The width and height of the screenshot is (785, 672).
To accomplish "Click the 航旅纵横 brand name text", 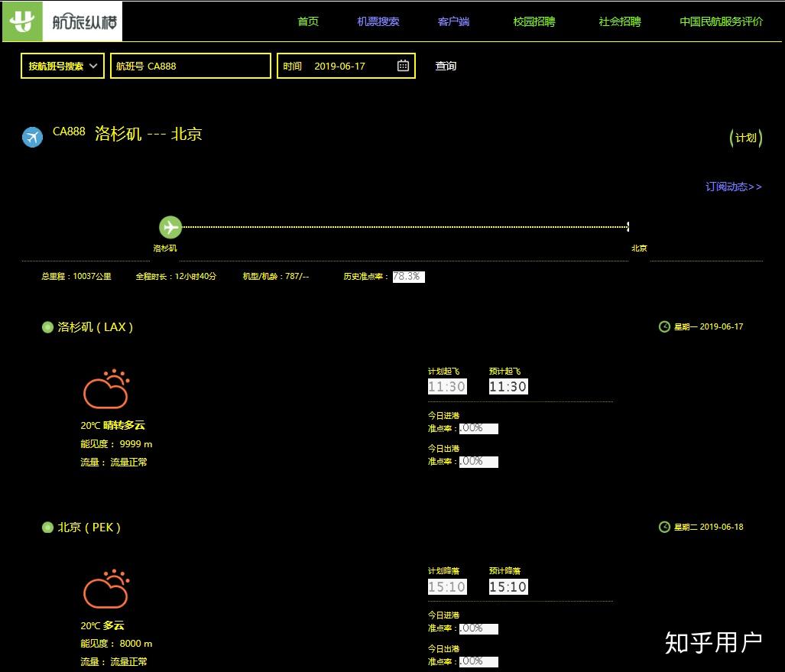I will click(84, 22).
